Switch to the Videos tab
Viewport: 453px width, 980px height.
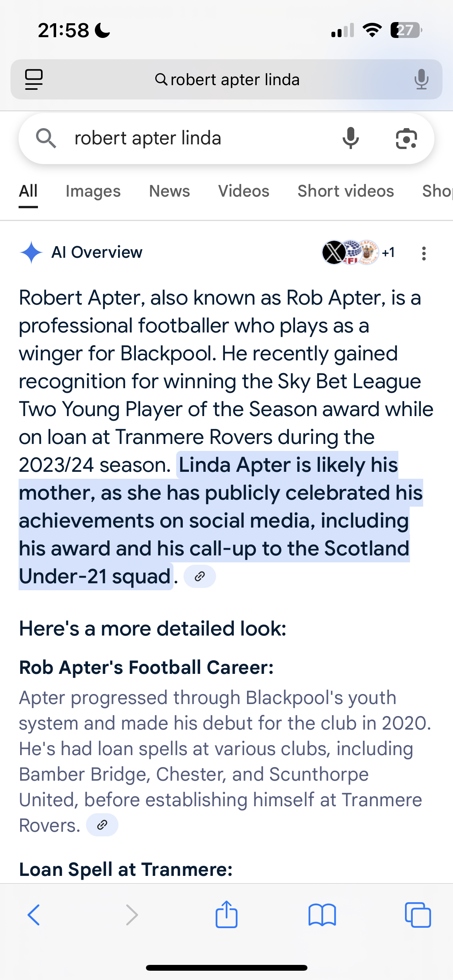click(244, 191)
